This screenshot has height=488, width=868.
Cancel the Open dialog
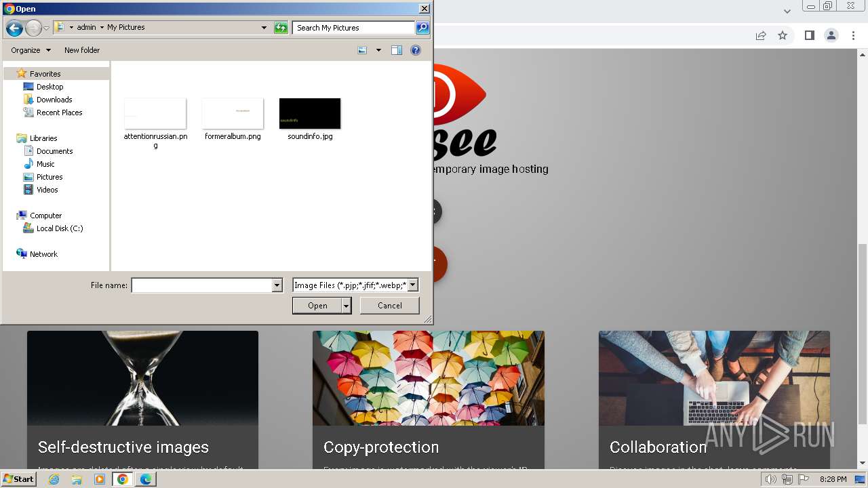(x=389, y=306)
